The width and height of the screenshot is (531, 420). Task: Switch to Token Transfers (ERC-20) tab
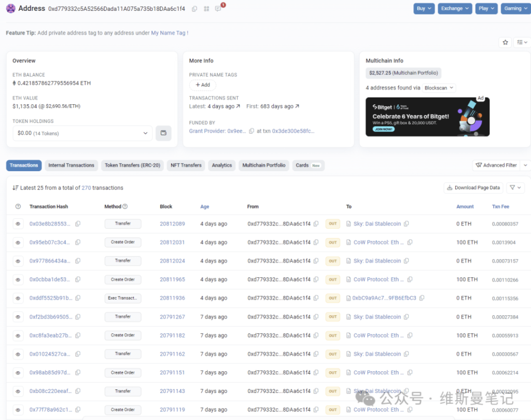(x=132, y=165)
